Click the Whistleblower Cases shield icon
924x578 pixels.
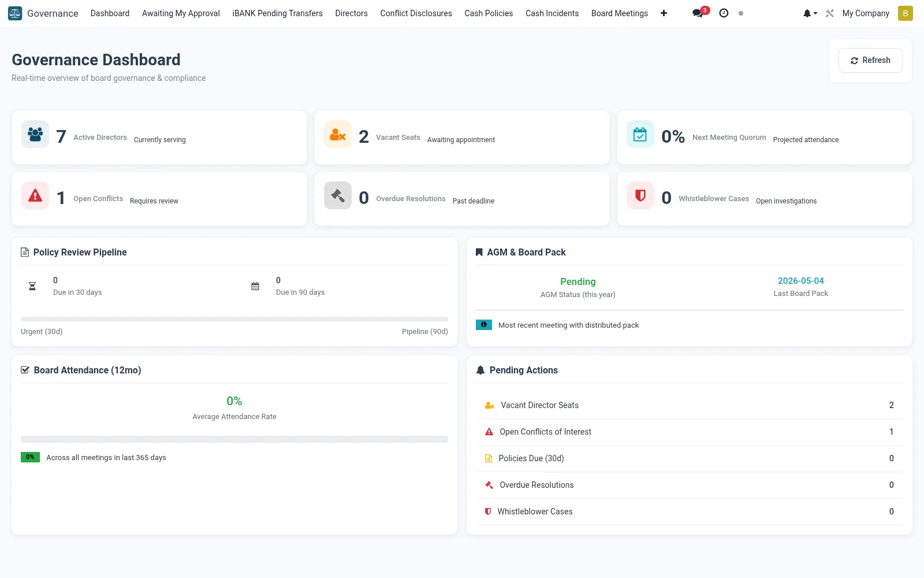640,195
